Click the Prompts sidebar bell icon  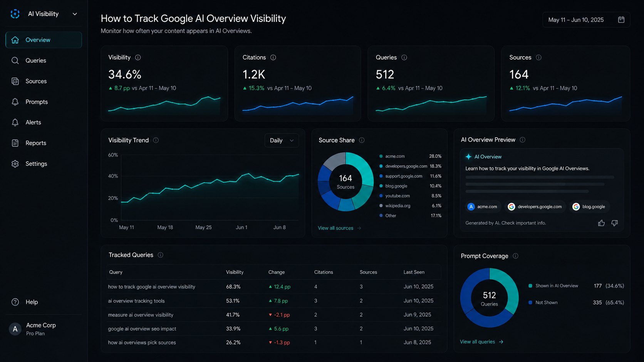(15, 102)
